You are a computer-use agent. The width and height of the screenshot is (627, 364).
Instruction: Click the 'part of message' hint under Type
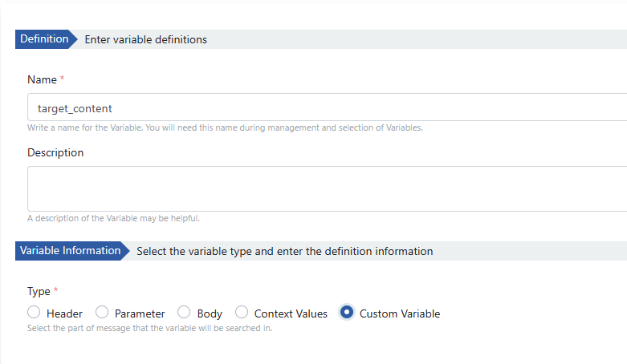tap(149, 328)
